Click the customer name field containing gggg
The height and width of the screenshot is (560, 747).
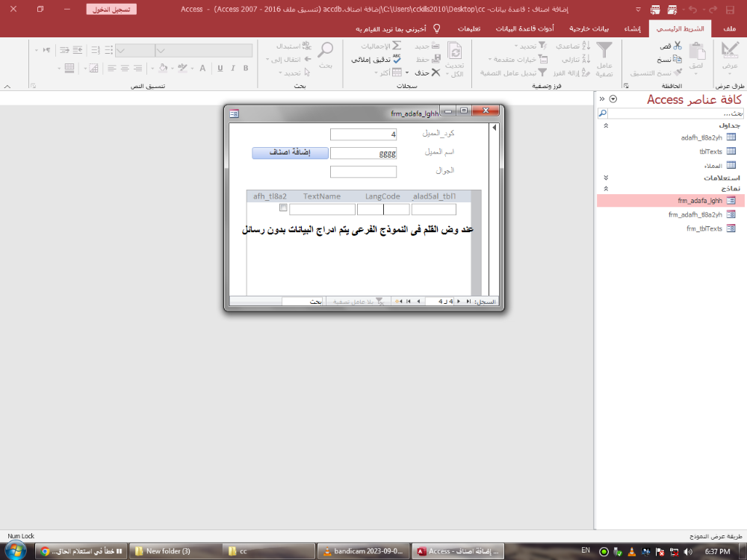click(364, 153)
